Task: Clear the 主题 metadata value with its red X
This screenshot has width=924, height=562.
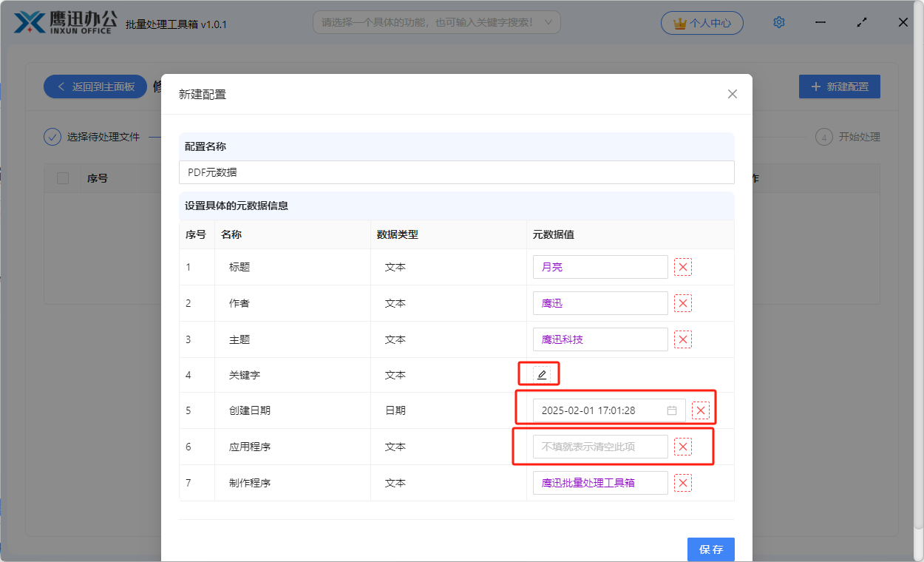Action: (x=683, y=339)
